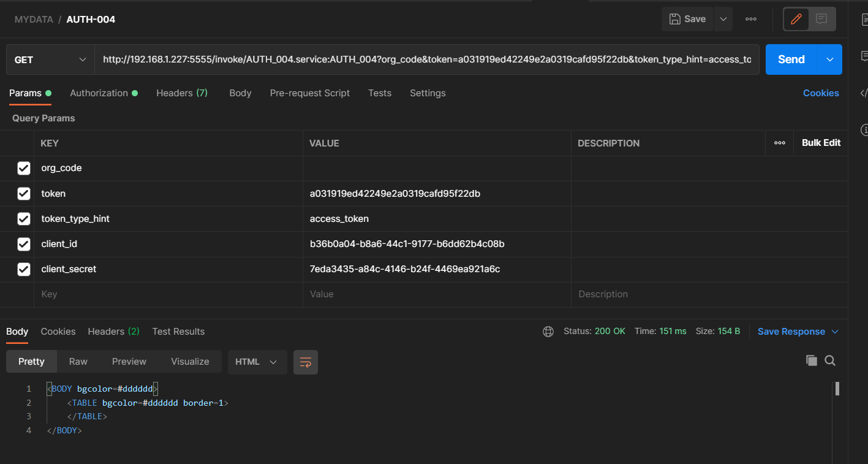This screenshot has width=868, height=464.
Task: Open the GET method dropdown
Action: [50, 59]
